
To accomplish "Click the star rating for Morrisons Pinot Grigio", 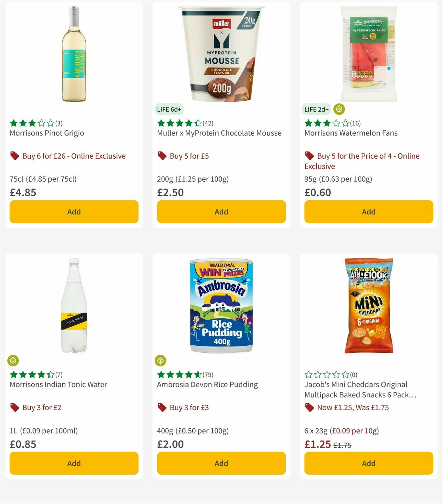I will coord(31,123).
